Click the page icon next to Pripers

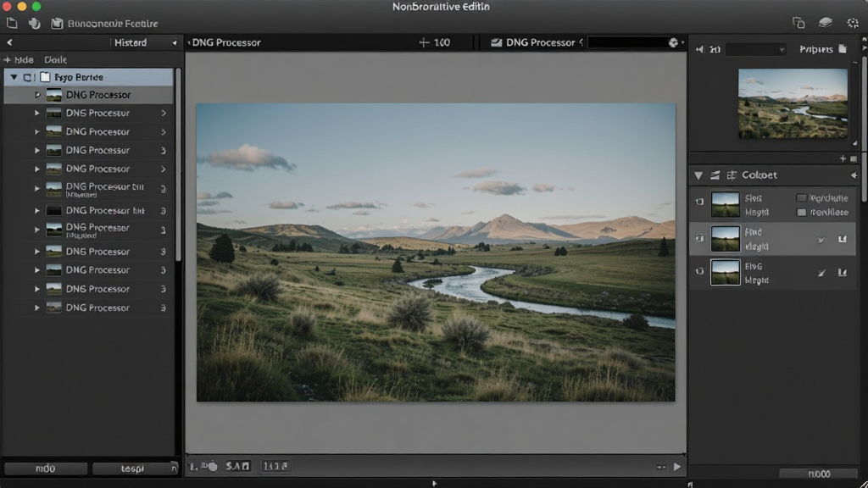coord(843,48)
